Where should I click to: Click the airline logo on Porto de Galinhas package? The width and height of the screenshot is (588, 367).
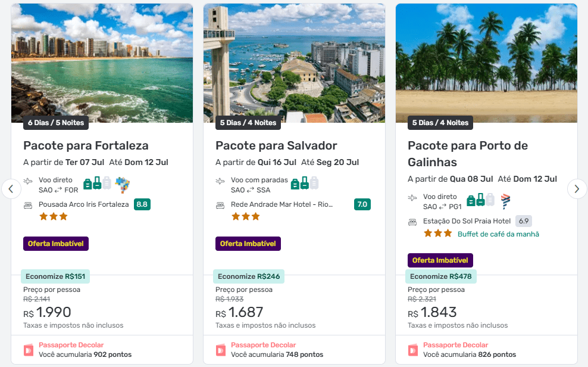coord(505,201)
